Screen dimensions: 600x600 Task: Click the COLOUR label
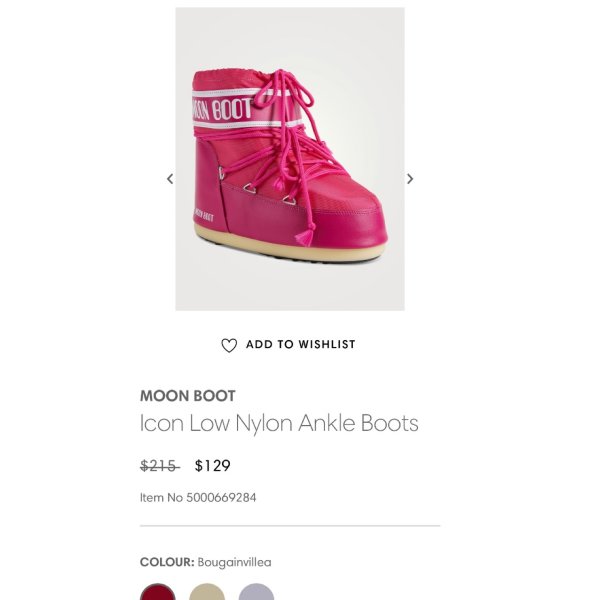coord(167,562)
